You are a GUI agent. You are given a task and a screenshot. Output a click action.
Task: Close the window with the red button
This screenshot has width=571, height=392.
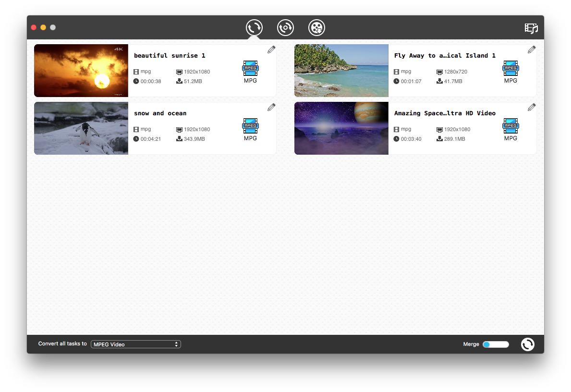pos(34,27)
